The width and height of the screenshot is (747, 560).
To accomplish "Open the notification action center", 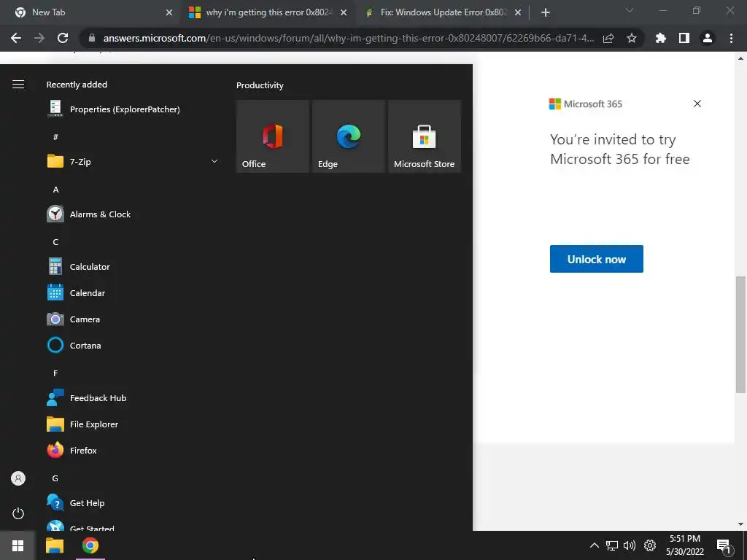I will click(724, 546).
